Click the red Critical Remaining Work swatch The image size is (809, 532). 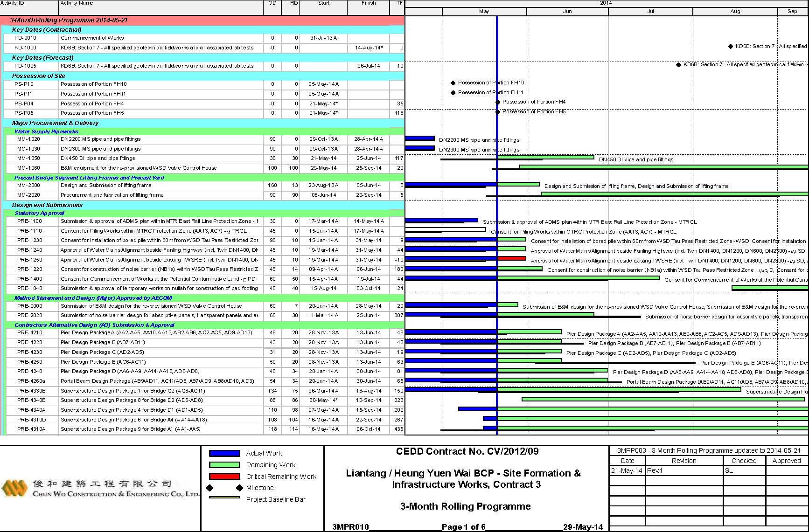(224, 477)
